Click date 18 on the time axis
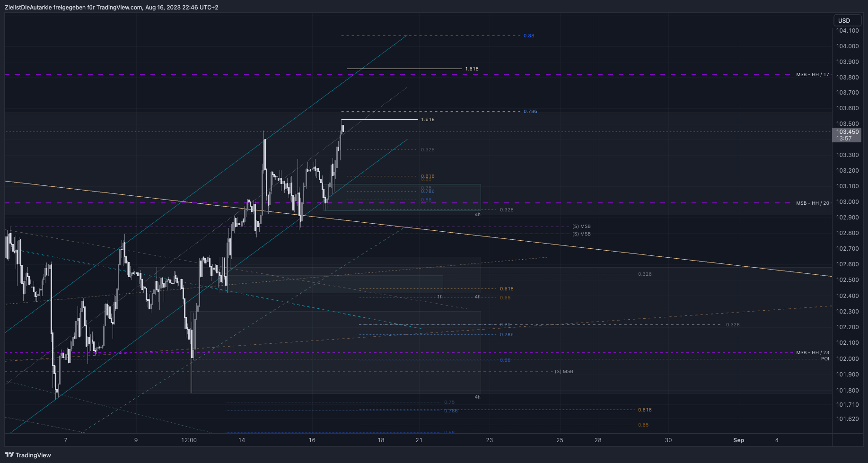Screen dimensions: 868x463 coord(381,440)
